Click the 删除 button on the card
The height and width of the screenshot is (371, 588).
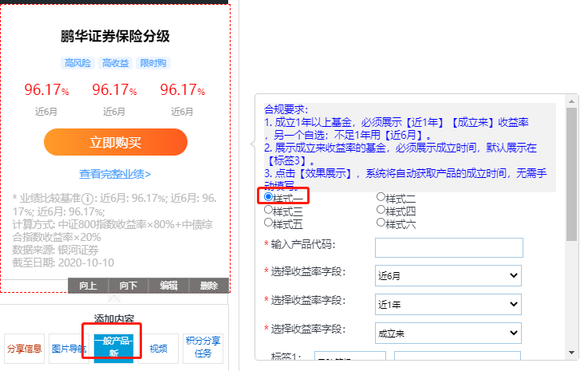pyautogui.click(x=209, y=286)
